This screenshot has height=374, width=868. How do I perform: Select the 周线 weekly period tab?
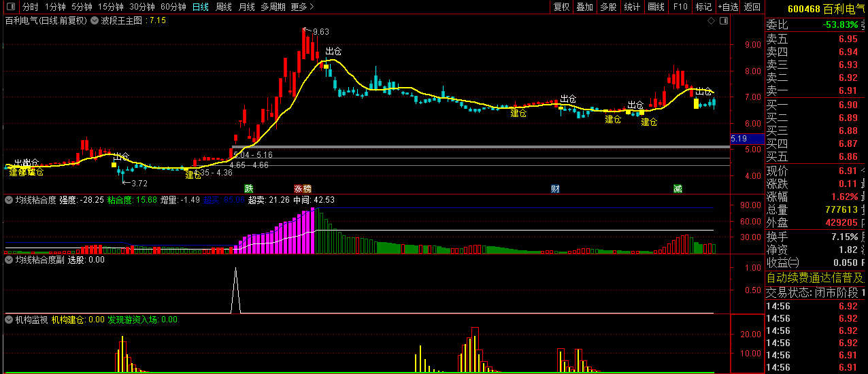(x=224, y=7)
